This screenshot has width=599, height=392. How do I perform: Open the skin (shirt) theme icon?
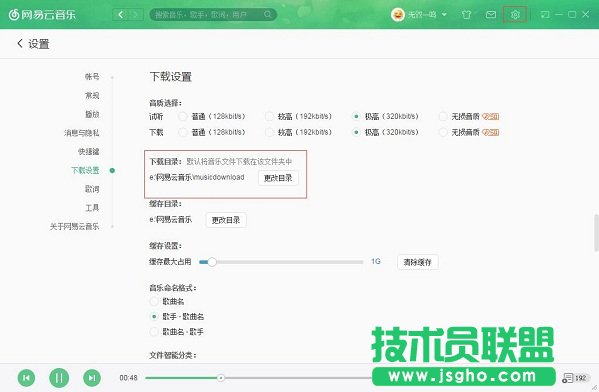click(466, 15)
